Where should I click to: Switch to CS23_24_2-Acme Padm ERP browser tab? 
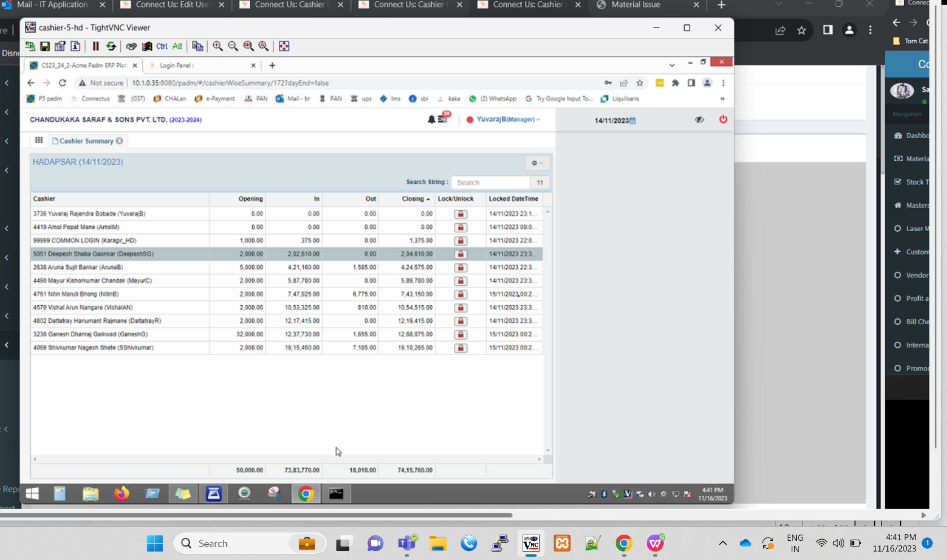tap(84, 65)
